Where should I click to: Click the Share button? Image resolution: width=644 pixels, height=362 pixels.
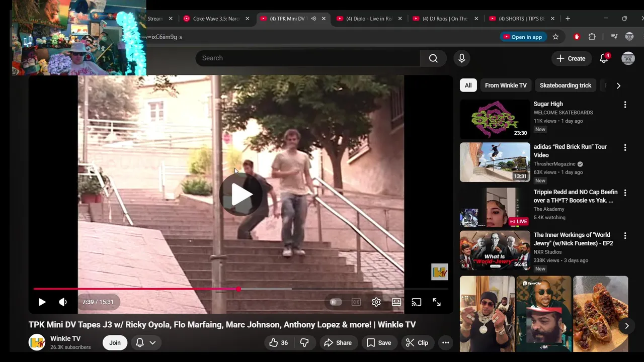(x=338, y=343)
